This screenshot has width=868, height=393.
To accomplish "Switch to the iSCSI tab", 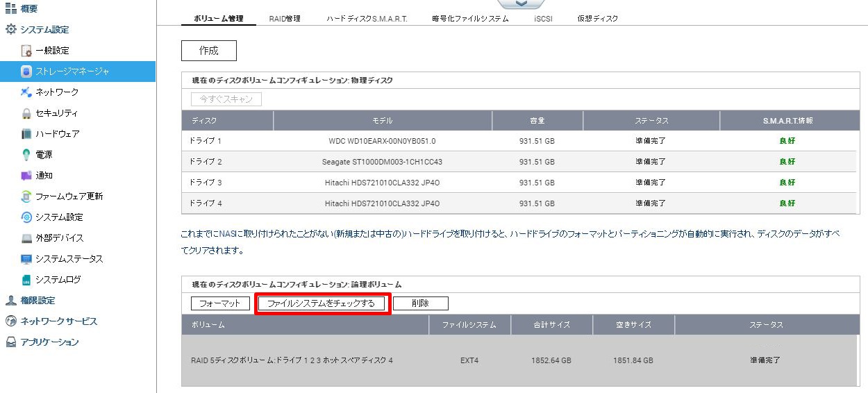I will coord(543,19).
